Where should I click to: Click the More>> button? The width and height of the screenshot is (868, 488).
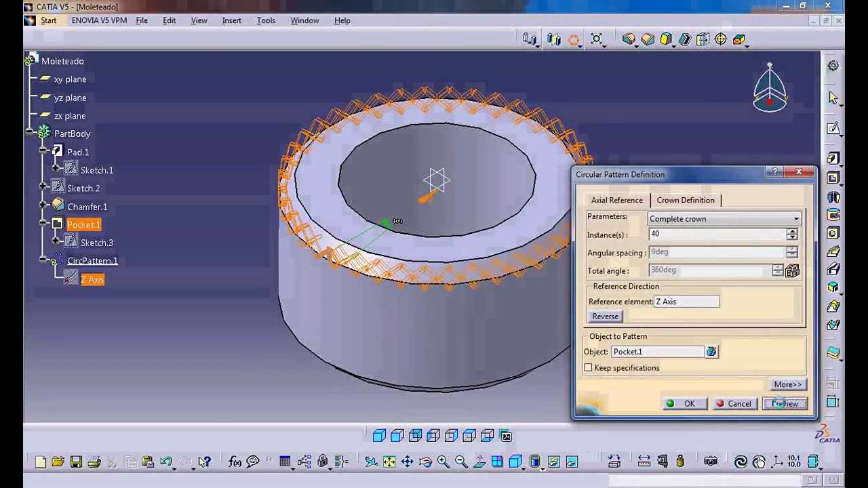[x=788, y=384]
